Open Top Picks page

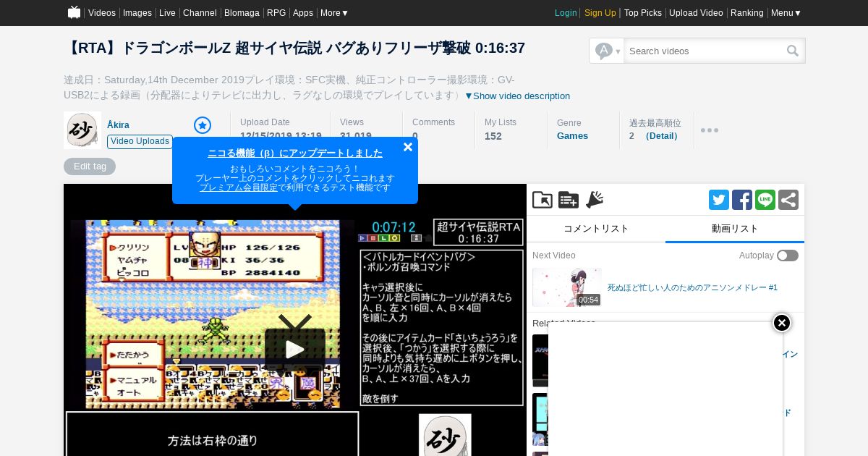643,13
